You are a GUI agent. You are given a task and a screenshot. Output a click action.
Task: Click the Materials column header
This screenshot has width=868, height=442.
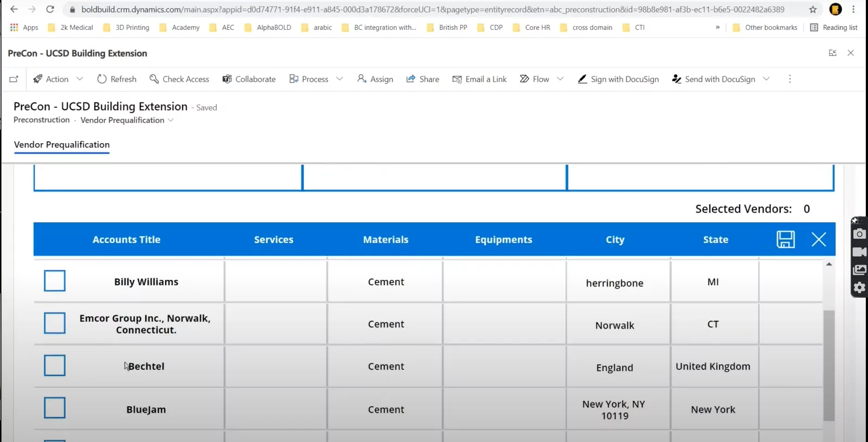click(x=385, y=240)
